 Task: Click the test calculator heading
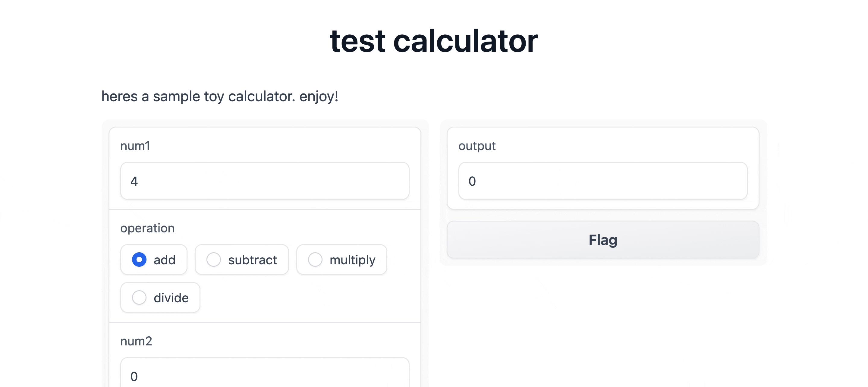tap(434, 40)
